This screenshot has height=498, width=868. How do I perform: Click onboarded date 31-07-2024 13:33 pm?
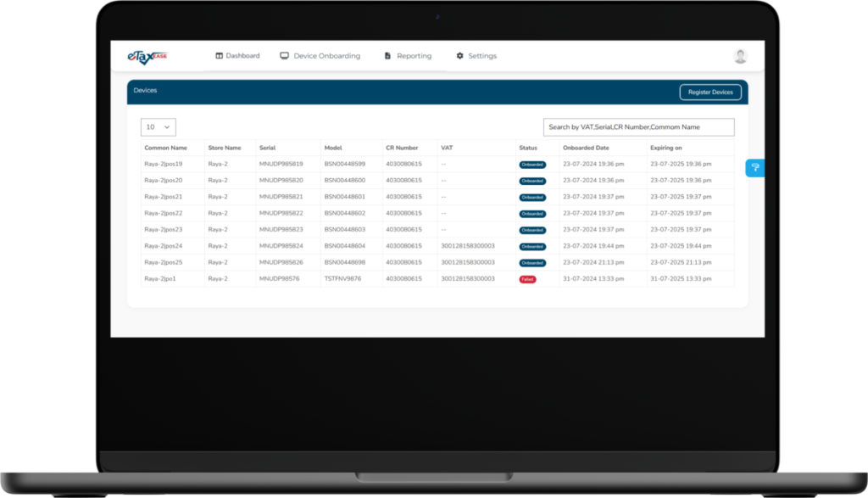point(593,278)
